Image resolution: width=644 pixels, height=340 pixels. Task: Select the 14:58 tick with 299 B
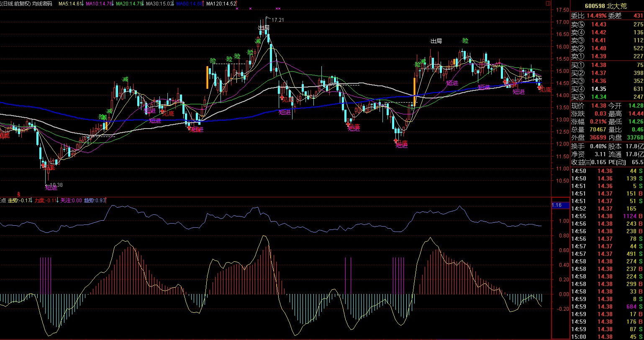[x=607, y=284]
